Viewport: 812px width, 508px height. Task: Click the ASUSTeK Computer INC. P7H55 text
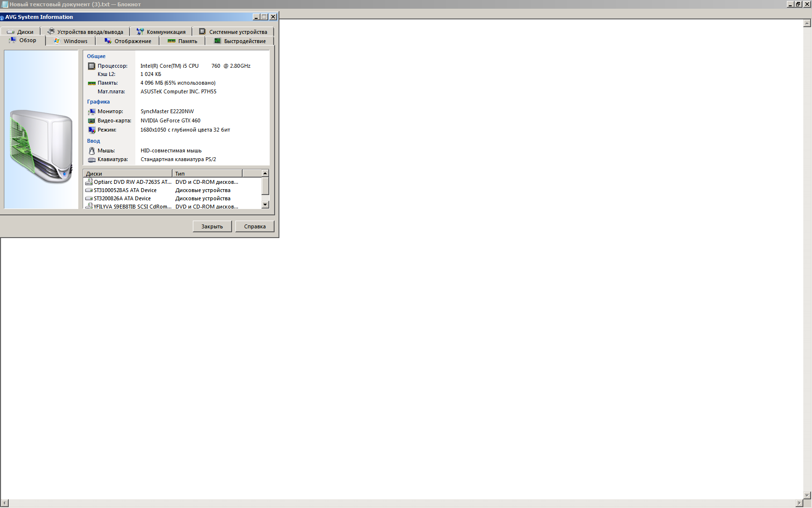pyautogui.click(x=178, y=91)
